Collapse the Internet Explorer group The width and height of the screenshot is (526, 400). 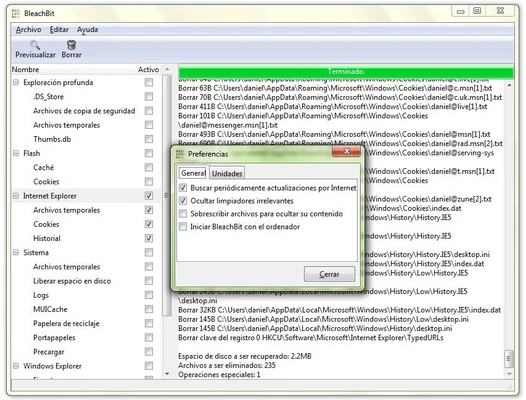(16, 196)
